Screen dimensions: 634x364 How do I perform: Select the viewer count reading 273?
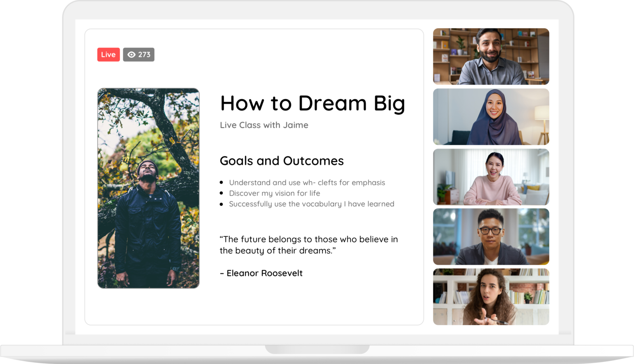coord(144,54)
